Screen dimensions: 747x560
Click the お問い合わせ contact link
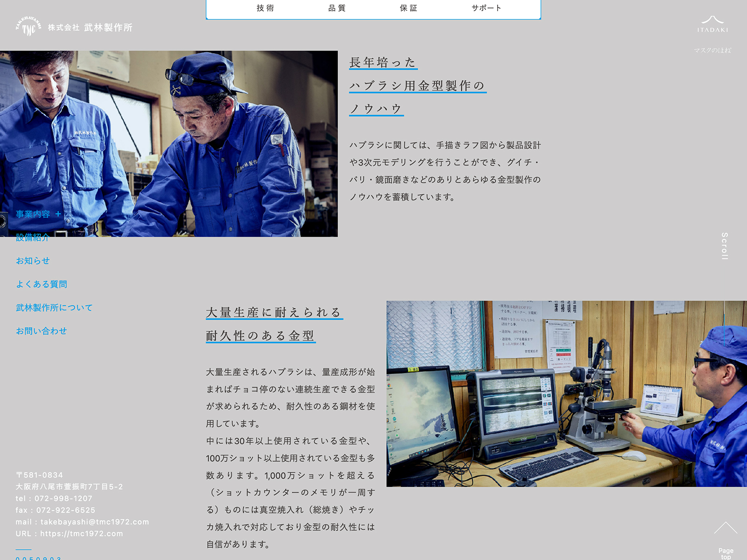point(42,331)
